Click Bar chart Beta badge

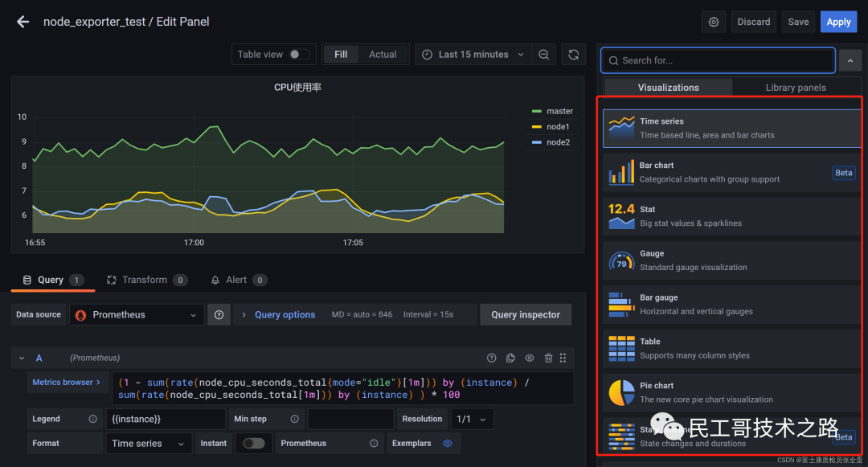coord(844,173)
